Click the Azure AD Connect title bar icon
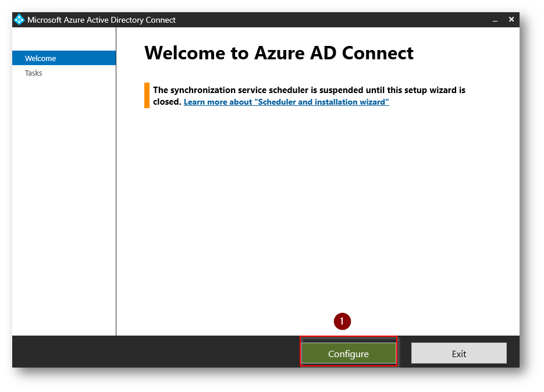The image size is (544, 392). pos(19,20)
